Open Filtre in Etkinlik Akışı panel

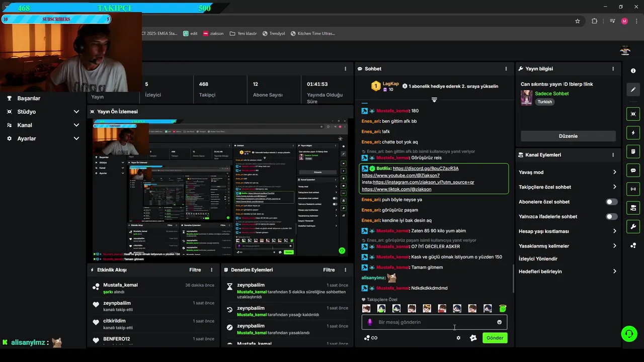coord(195,270)
